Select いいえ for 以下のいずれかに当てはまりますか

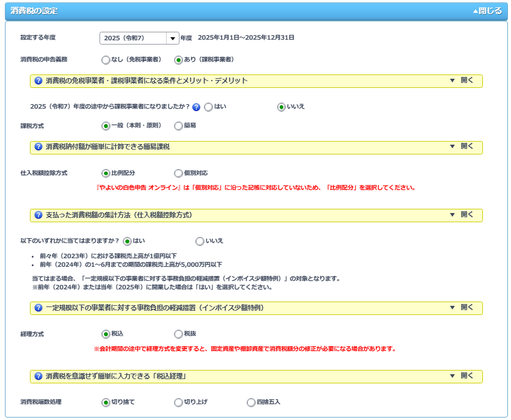[200, 241]
